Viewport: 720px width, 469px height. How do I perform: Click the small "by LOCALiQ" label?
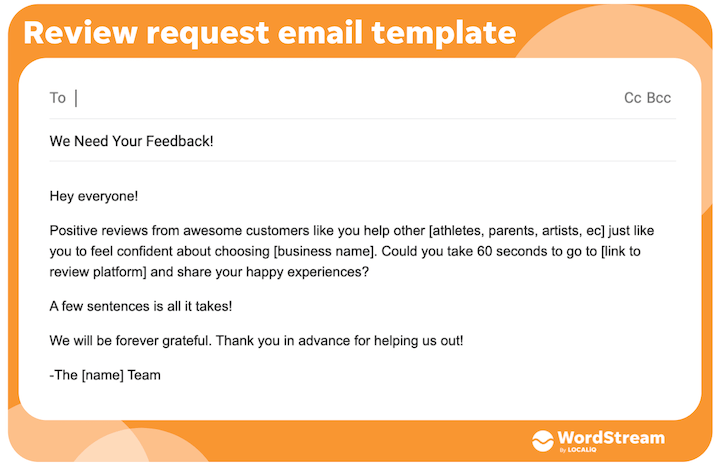pyautogui.click(x=579, y=451)
